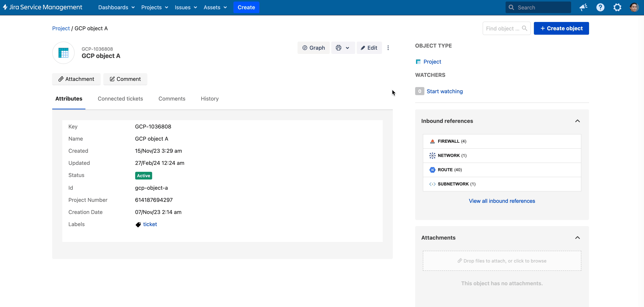
Task: Open the user profile avatar
Action: click(x=634, y=7)
